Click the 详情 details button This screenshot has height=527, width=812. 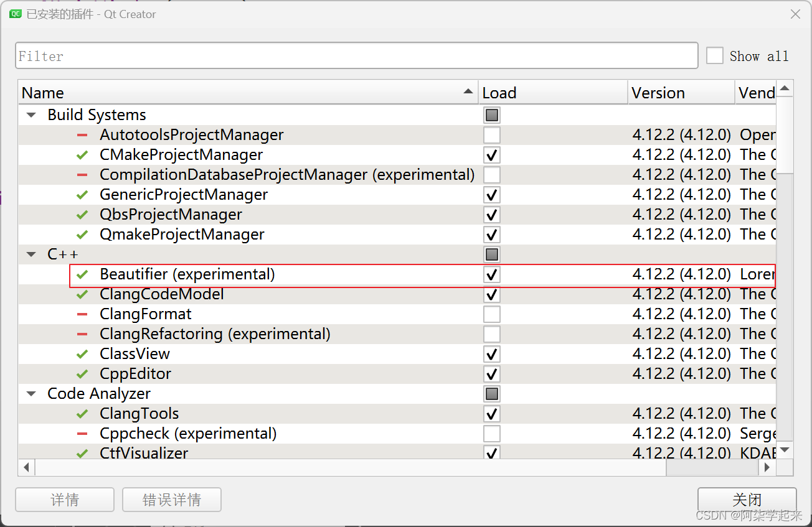65,500
